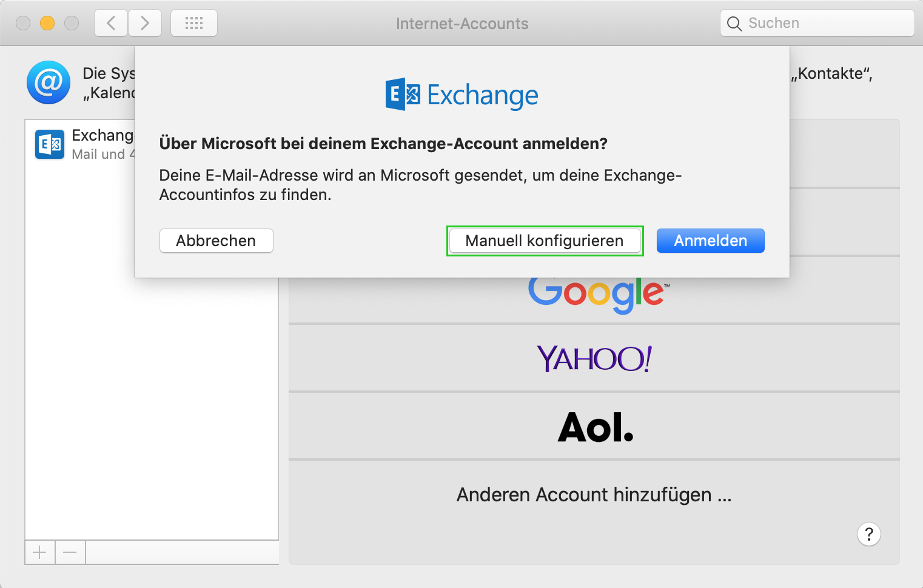Click Anderen Account hinzufügen …

[594, 495]
